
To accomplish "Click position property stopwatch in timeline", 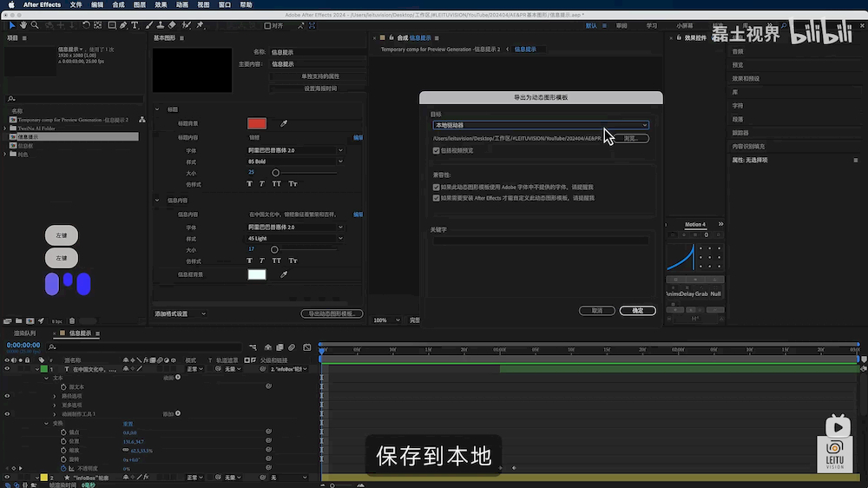I will (x=63, y=441).
